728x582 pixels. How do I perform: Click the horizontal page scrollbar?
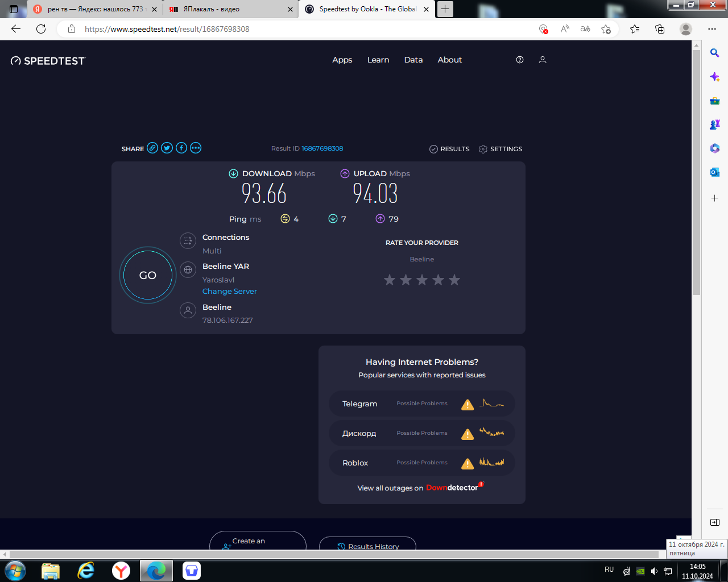click(x=334, y=554)
